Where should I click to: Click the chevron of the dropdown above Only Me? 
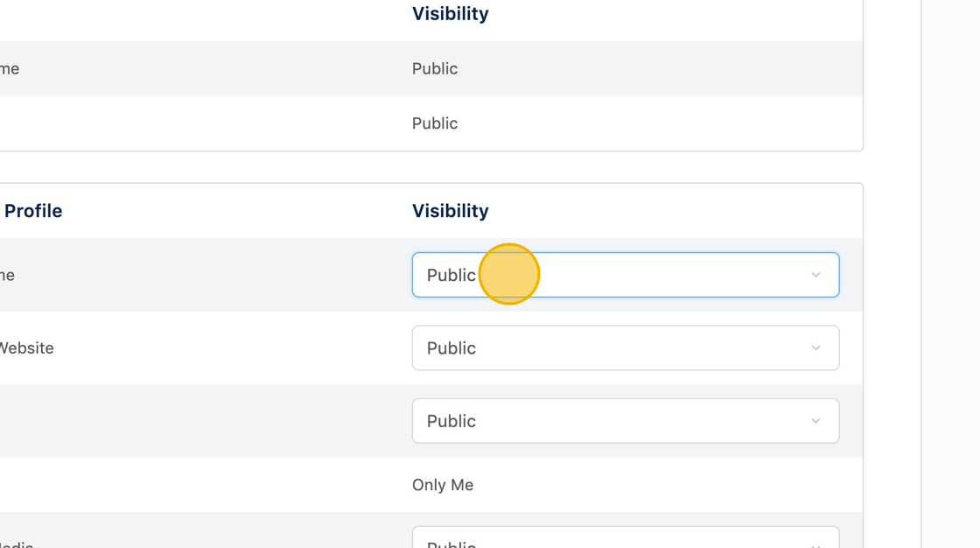pyautogui.click(x=815, y=421)
